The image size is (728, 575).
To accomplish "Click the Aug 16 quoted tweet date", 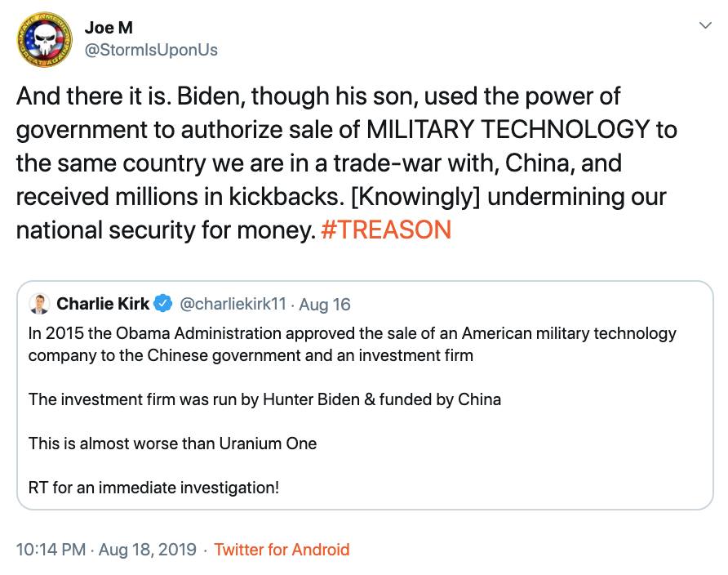I will point(325,305).
